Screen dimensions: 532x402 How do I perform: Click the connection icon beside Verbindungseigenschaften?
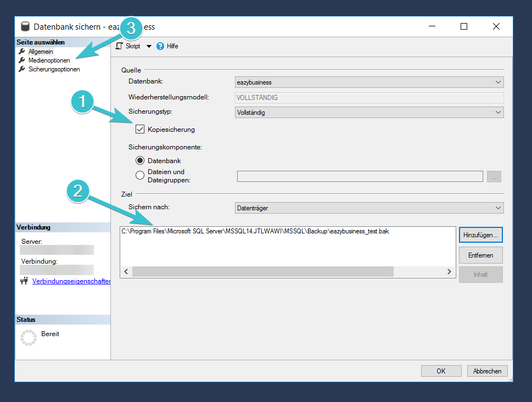click(24, 281)
